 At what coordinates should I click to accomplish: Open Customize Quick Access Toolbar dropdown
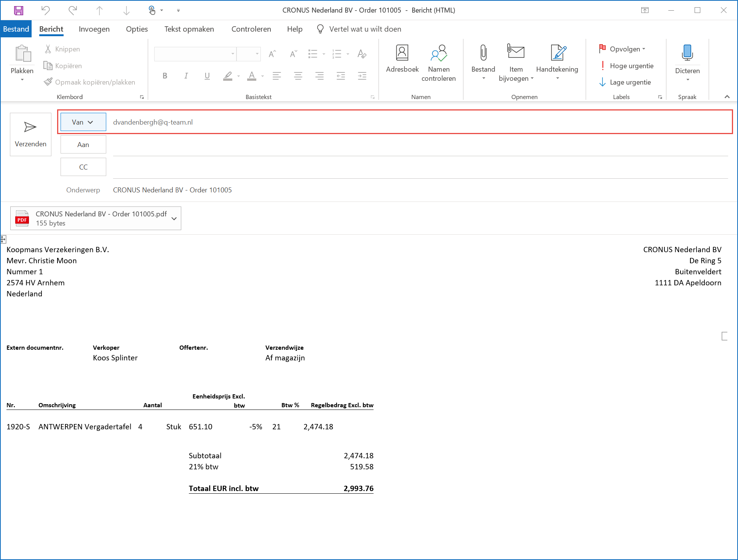(x=178, y=10)
